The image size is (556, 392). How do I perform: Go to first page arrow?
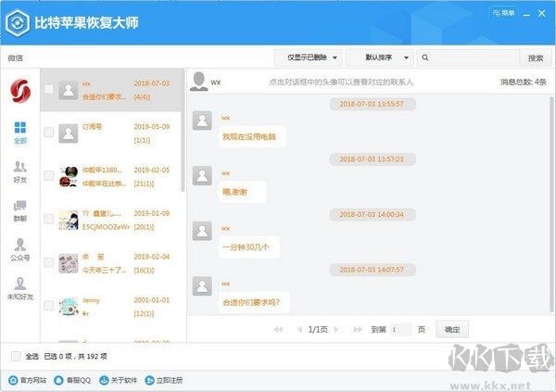tap(278, 330)
